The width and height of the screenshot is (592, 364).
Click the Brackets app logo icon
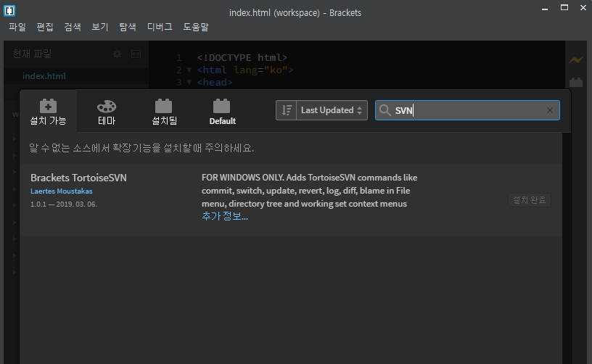pos(9,11)
